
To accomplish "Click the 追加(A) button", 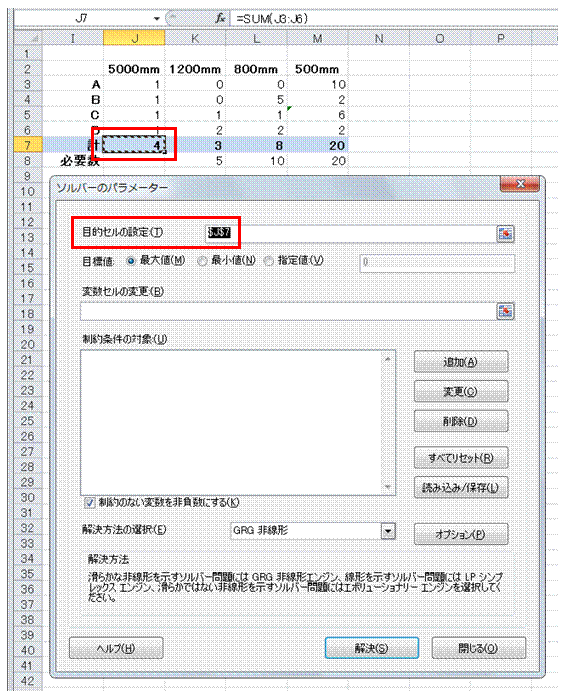I will pos(461,362).
